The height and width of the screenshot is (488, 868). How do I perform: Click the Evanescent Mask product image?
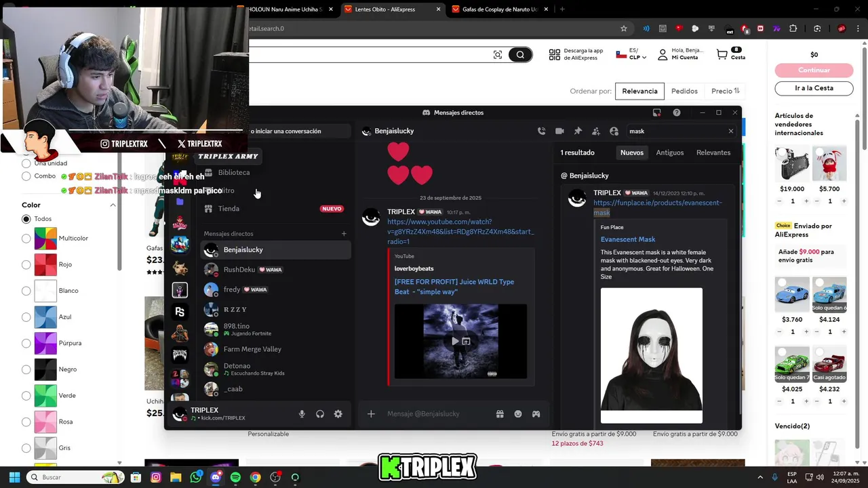pyautogui.click(x=651, y=355)
